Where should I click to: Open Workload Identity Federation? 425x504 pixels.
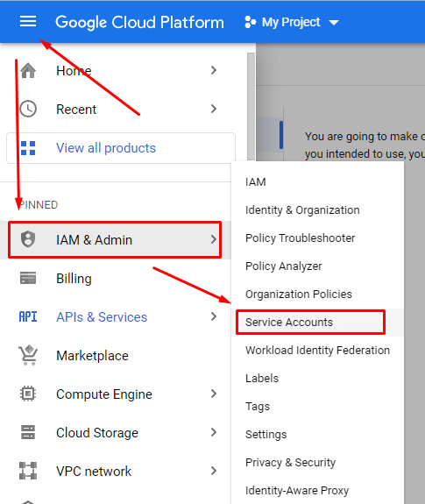317,350
